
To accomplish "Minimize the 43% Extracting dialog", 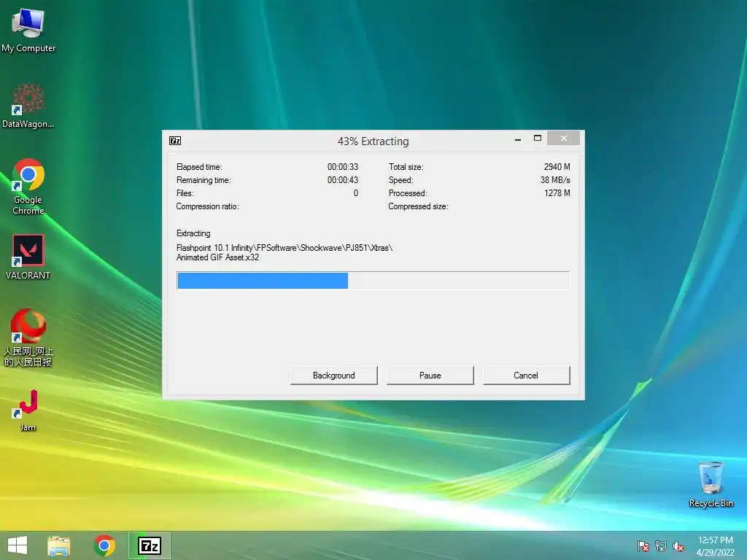I will (518, 139).
